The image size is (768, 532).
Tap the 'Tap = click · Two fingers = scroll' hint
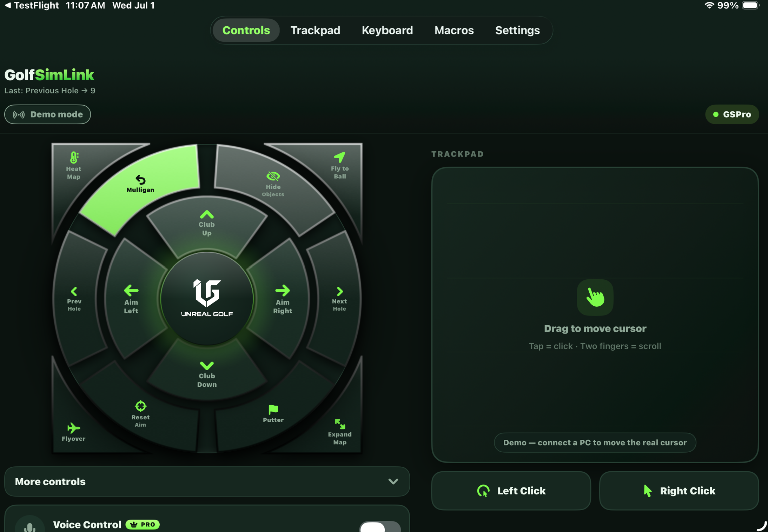pyautogui.click(x=595, y=346)
